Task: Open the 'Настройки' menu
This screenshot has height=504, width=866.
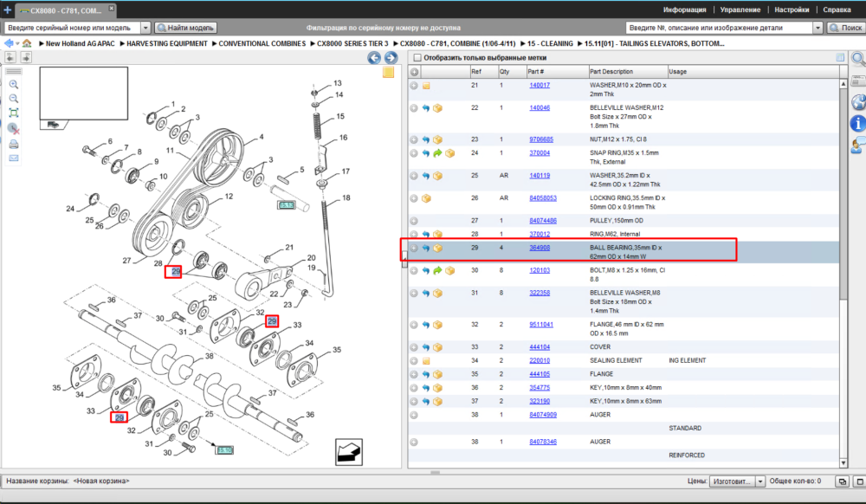Action: point(792,10)
